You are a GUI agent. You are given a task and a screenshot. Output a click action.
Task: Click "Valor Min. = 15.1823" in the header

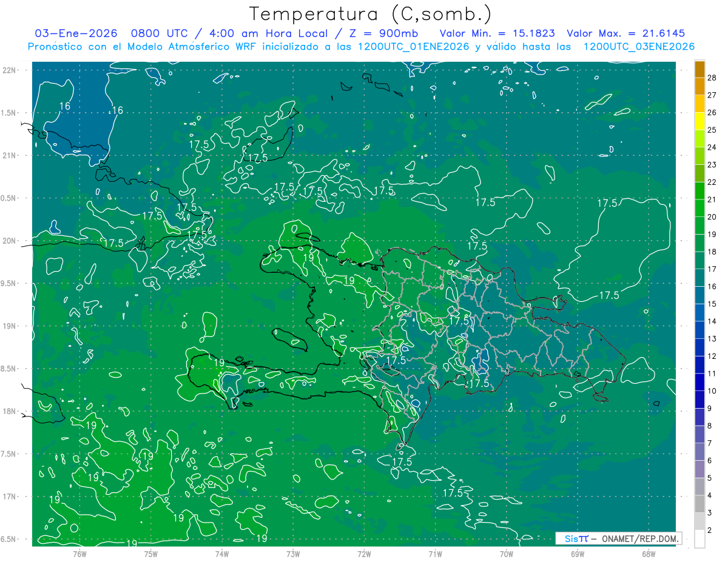tap(497, 33)
